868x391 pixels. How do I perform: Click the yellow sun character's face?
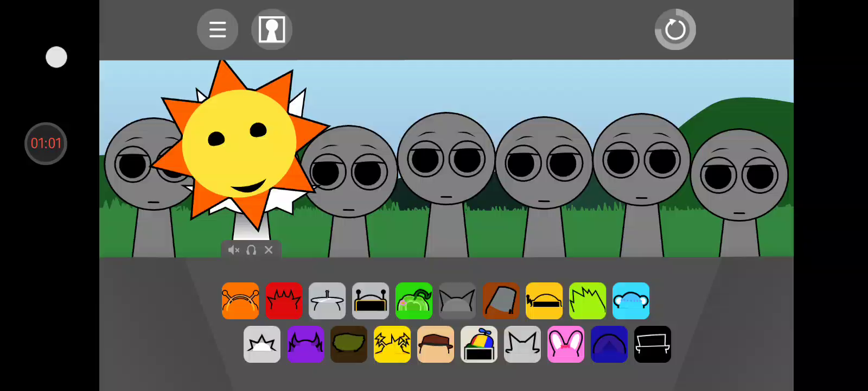coord(239,144)
